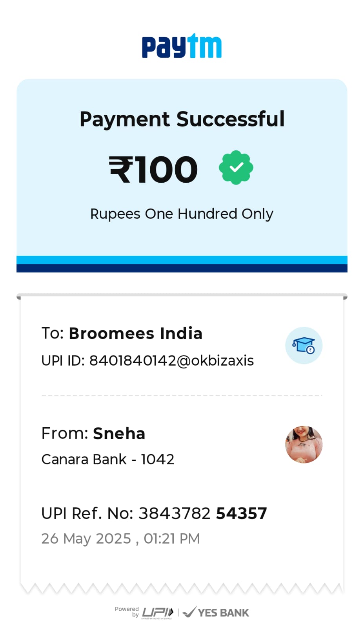Select the UPI ID 8401840142@okbizaxis
The height and width of the screenshot is (628, 364).
pyautogui.click(x=147, y=360)
